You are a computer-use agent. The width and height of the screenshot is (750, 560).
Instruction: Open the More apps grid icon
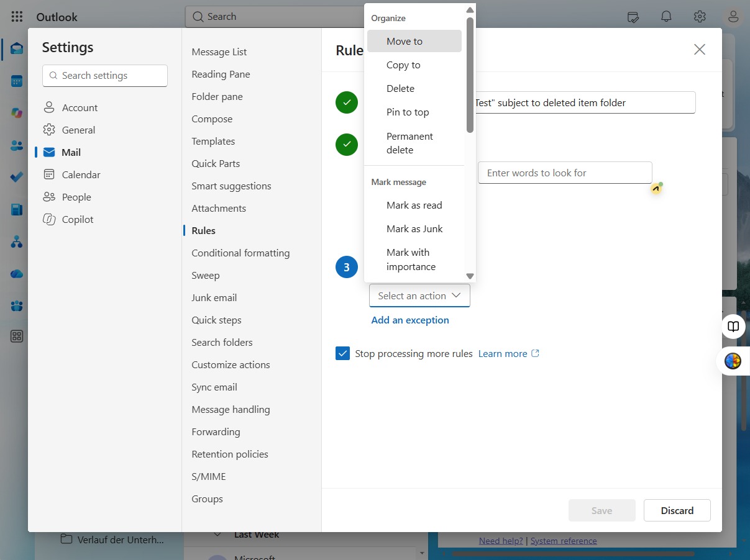point(17,336)
